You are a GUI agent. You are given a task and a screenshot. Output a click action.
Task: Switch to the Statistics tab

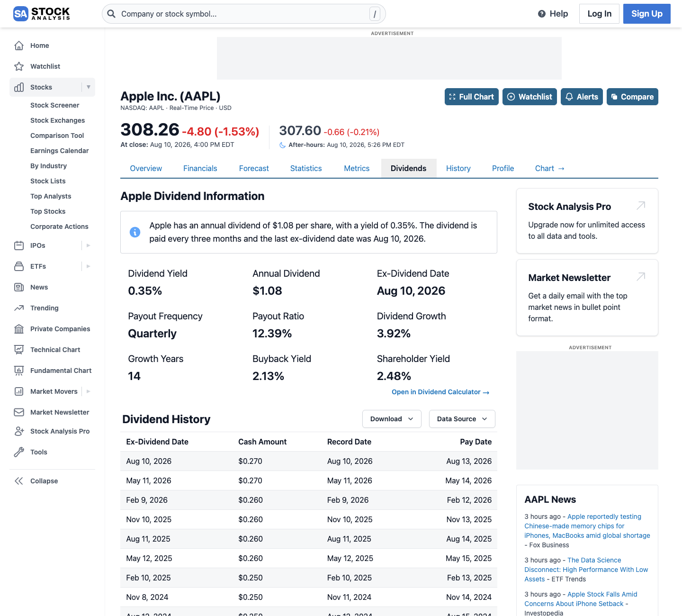pyautogui.click(x=306, y=168)
